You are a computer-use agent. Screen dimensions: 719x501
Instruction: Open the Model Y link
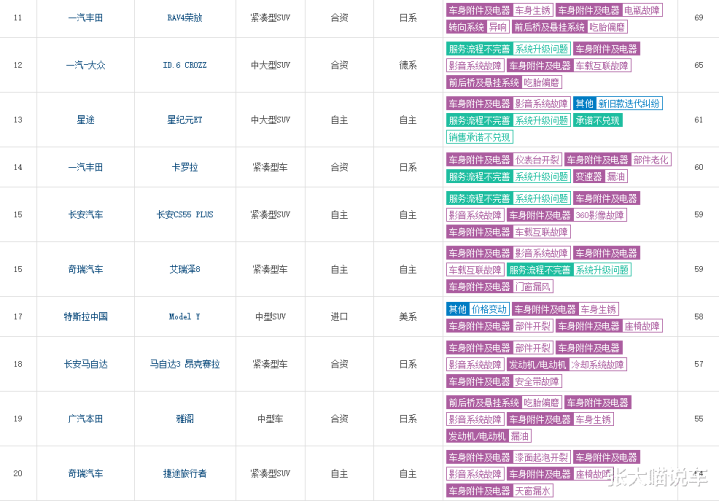tap(184, 317)
